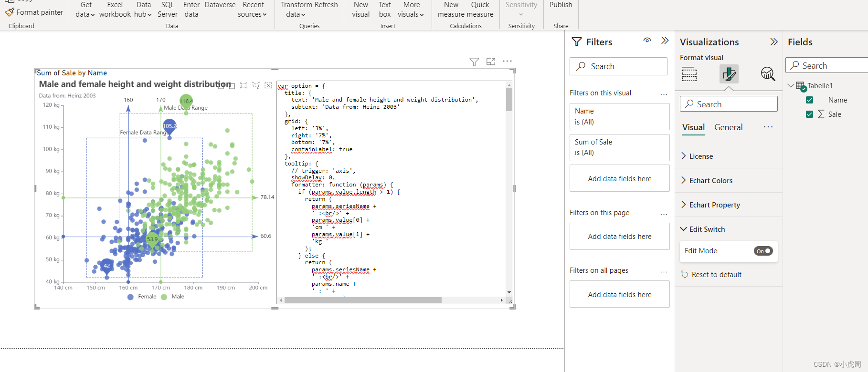Toggle the Filters pane eye visibility
Image resolution: width=868 pixels, height=372 pixels.
click(x=647, y=41)
